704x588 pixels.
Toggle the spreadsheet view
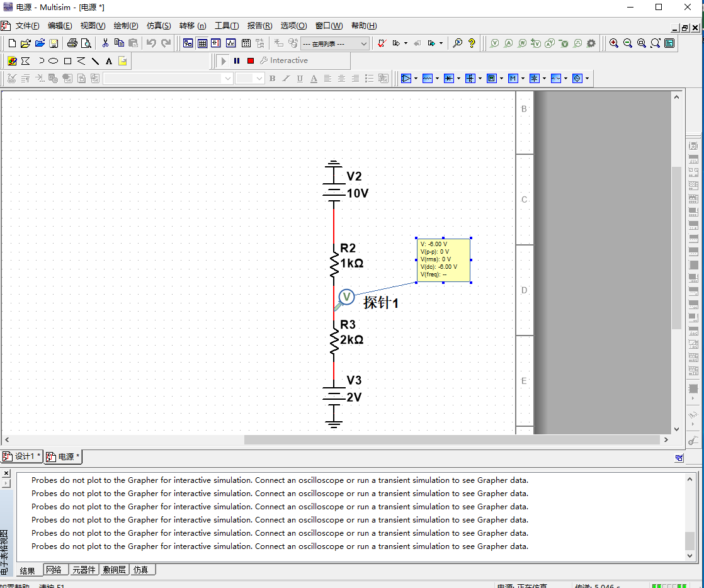[203, 43]
